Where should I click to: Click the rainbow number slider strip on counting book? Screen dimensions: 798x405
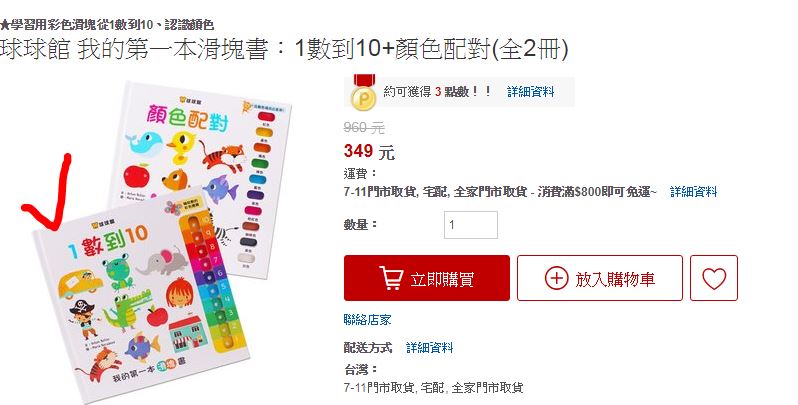[213, 281]
